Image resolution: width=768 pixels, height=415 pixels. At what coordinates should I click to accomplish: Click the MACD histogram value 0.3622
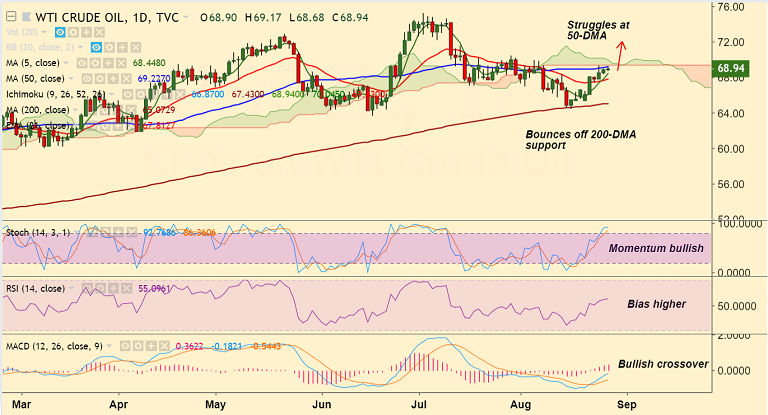pos(189,346)
